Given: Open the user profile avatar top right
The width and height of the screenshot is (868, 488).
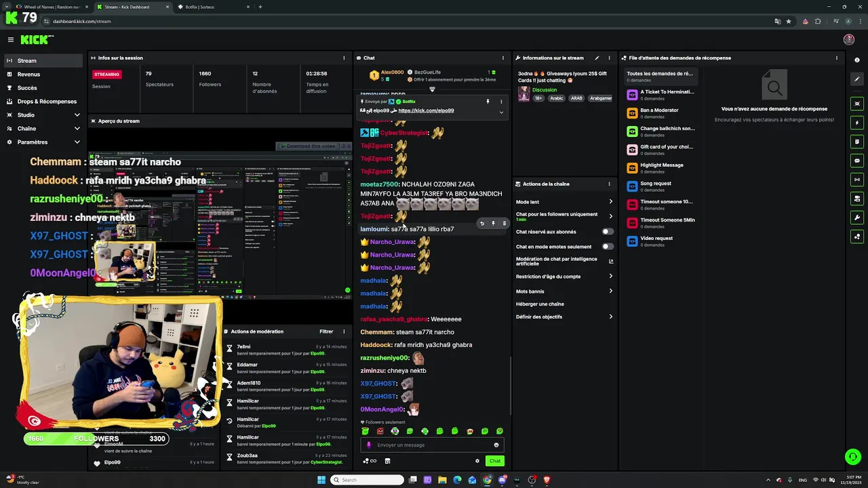Looking at the screenshot, I should [x=849, y=39].
